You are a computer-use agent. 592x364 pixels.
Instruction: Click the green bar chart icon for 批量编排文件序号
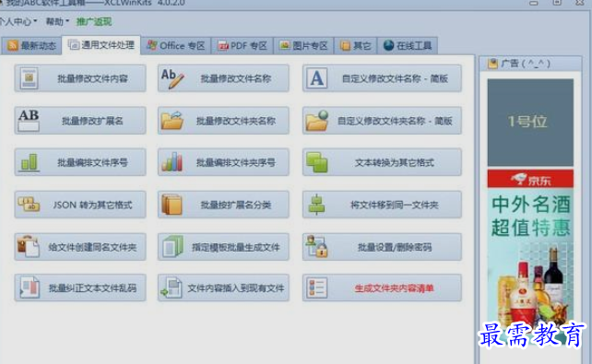point(30,162)
